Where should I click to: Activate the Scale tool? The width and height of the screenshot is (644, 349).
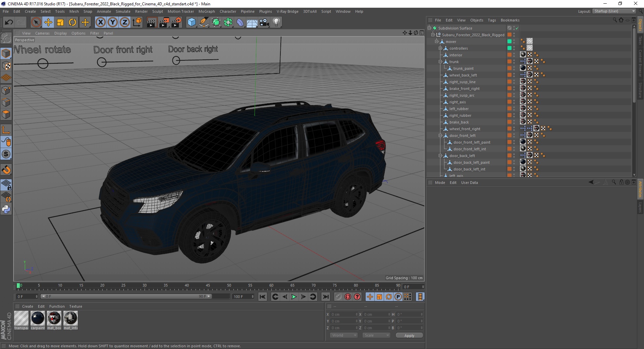click(x=60, y=22)
